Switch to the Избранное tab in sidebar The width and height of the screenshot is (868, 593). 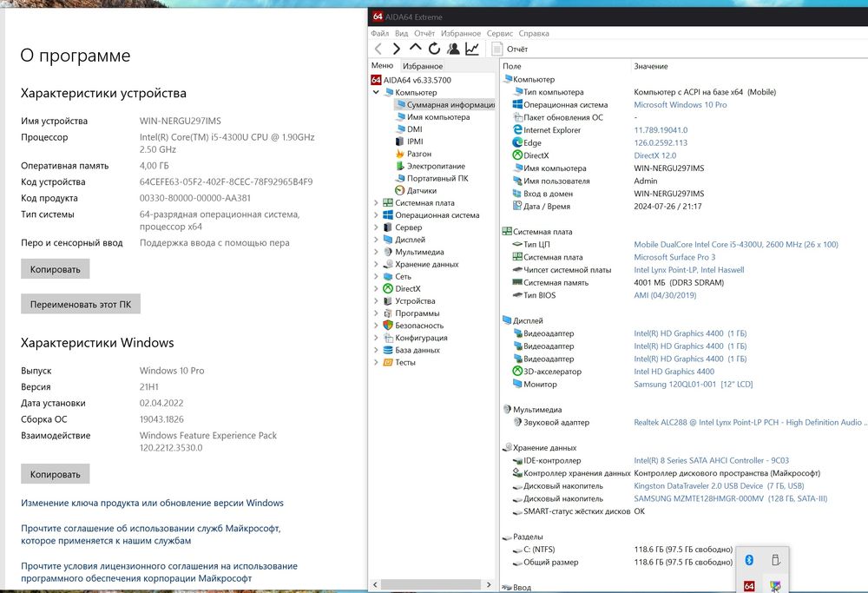(x=423, y=66)
